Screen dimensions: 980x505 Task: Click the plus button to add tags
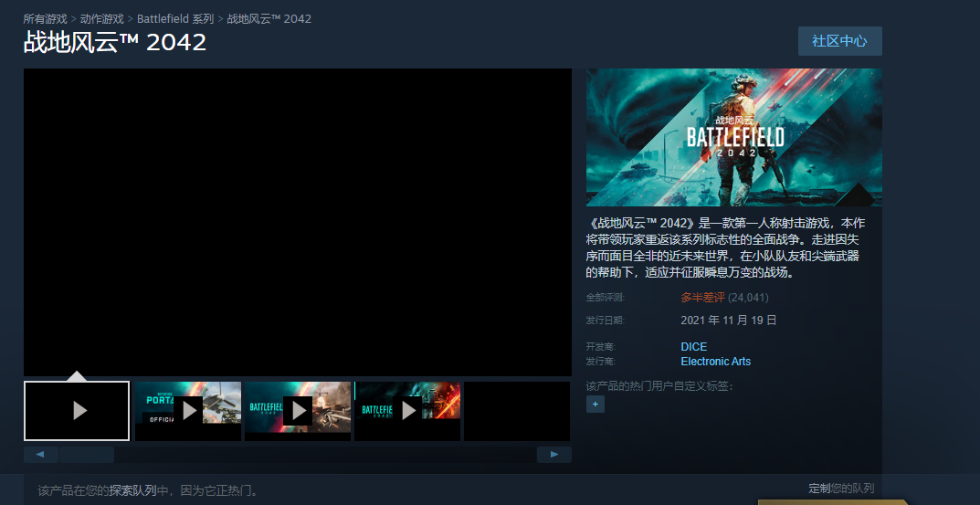pos(595,405)
